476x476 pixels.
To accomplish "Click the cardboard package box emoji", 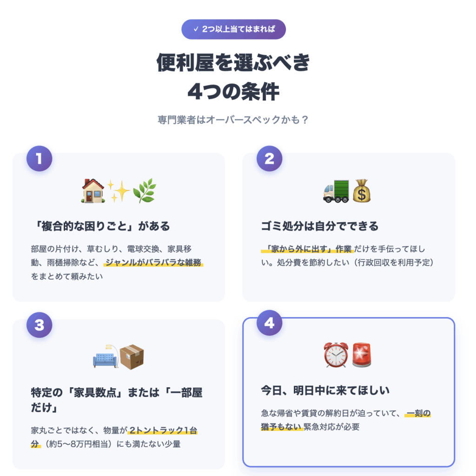I will point(132,357).
